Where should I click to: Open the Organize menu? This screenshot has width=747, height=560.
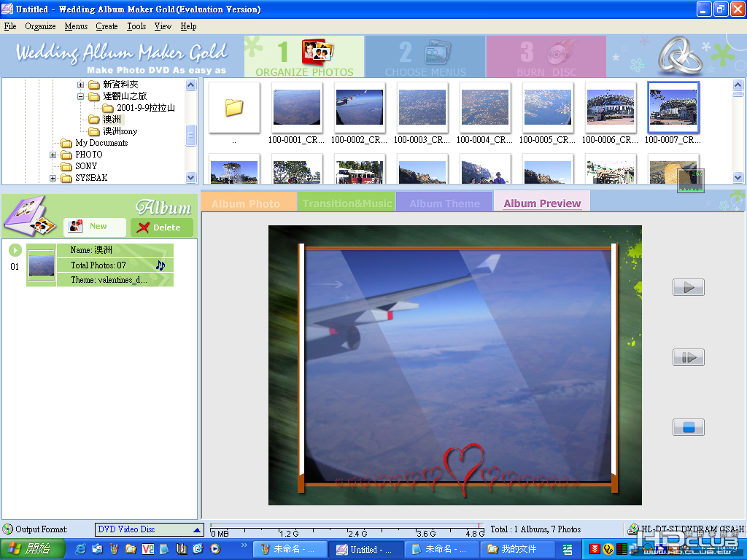pyautogui.click(x=40, y=26)
